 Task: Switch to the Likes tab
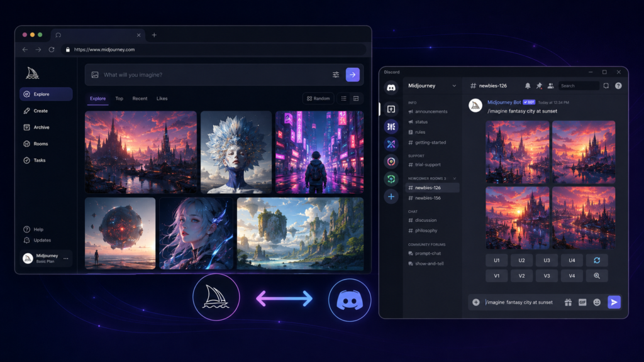(x=162, y=99)
